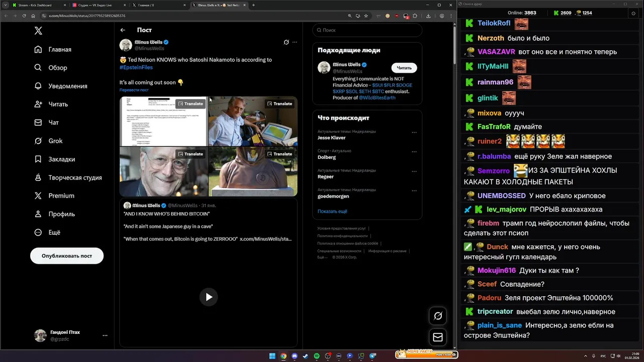Click Grok explain icon on the post
This screenshot has width=644, height=362.
click(286, 42)
